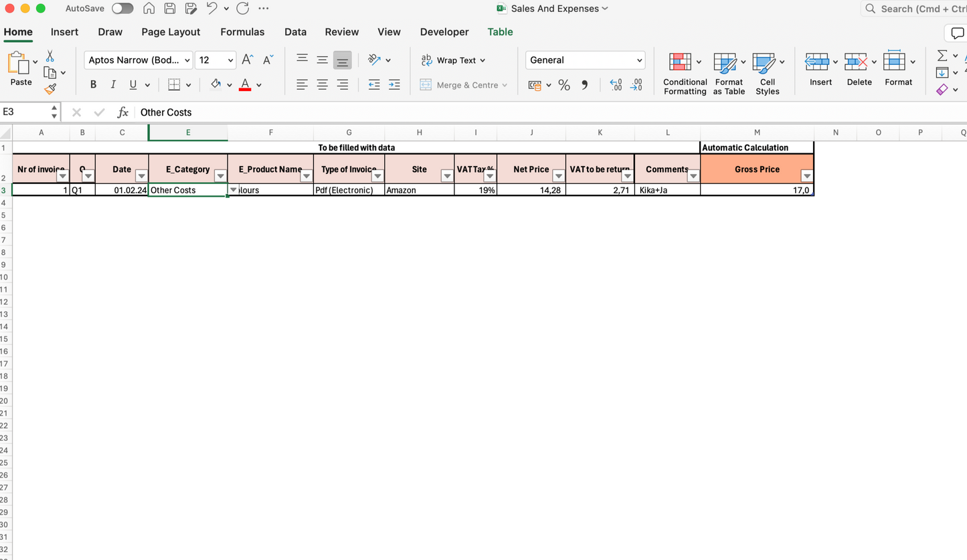The height and width of the screenshot is (560, 967).
Task: Click the Increase Indent icon
Action: point(394,84)
